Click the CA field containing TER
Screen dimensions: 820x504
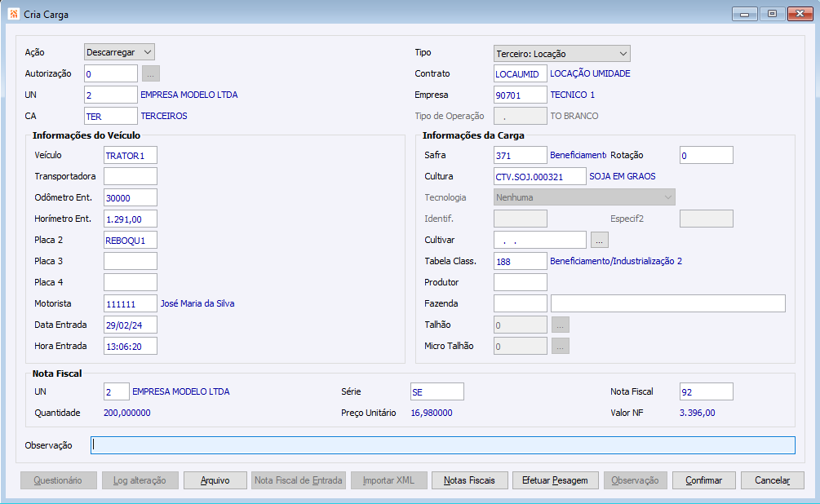click(111, 116)
